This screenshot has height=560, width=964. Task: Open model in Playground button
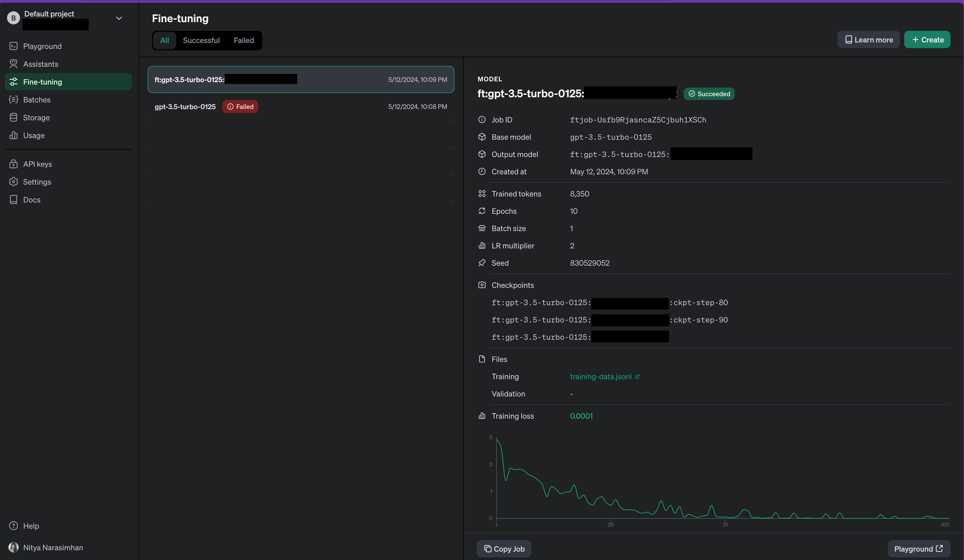(919, 549)
